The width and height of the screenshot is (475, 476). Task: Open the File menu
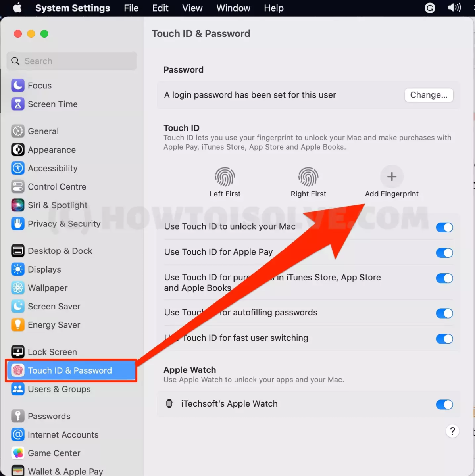point(131,8)
